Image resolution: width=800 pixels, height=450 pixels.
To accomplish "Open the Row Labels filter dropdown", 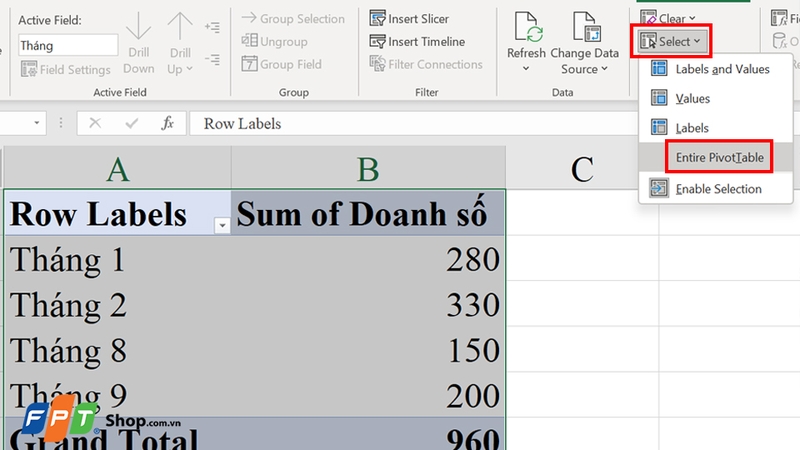I will [x=222, y=225].
